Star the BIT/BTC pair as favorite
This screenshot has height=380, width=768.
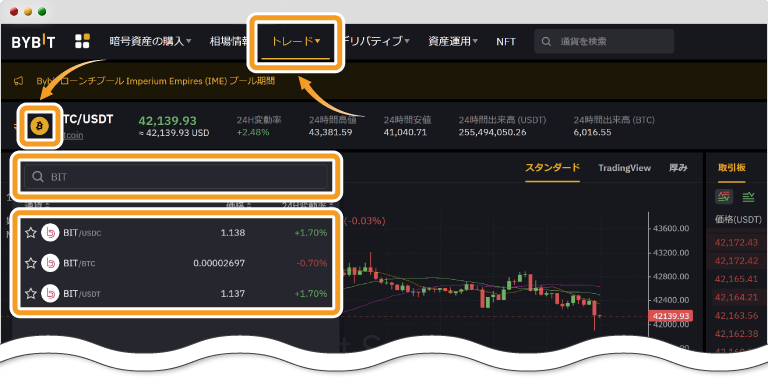pos(31,263)
